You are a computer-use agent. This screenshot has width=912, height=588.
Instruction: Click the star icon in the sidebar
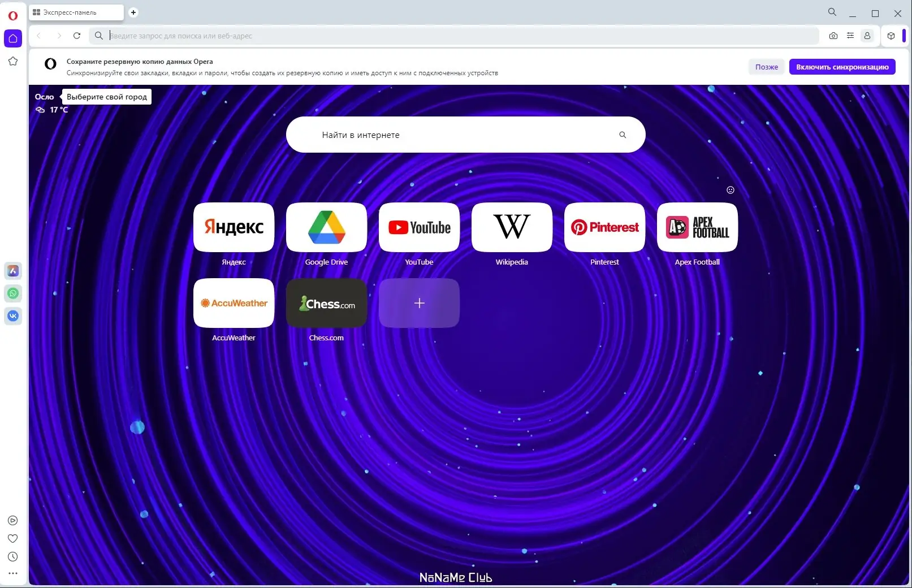(x=13, y=61)
